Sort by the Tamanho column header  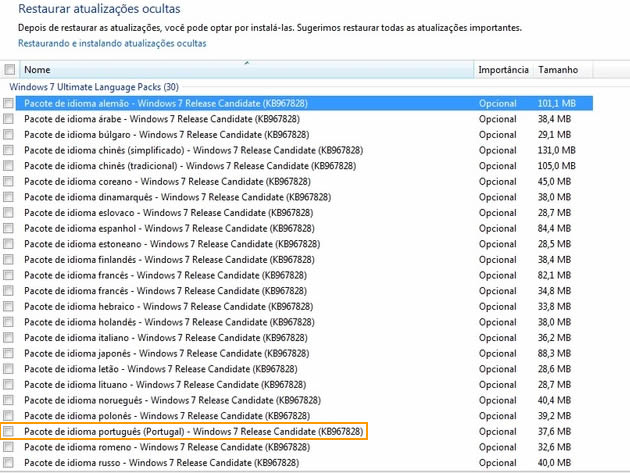click(x=562, y=70)
